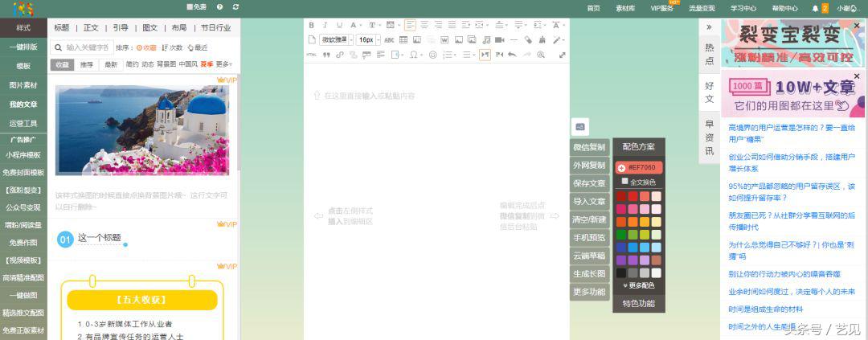Viewport: 868px width, 340px height.
Task: Sort styles by 次数
Action: click(173, 47)
